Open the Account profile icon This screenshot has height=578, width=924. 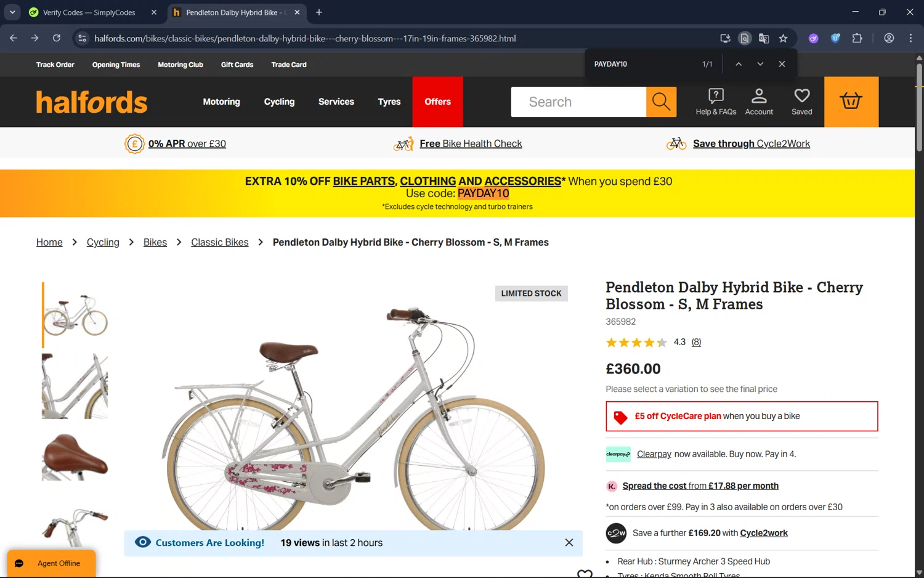pos(759,102)
